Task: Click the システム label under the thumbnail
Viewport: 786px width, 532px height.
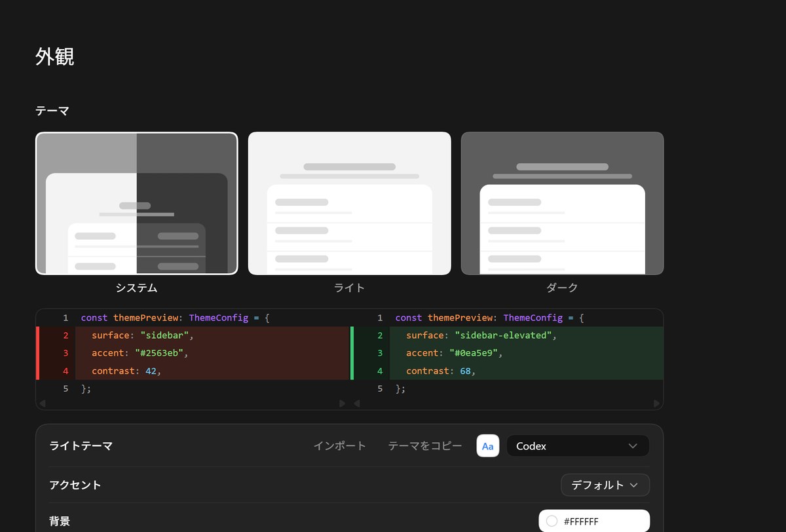Action: click(137, 288)
